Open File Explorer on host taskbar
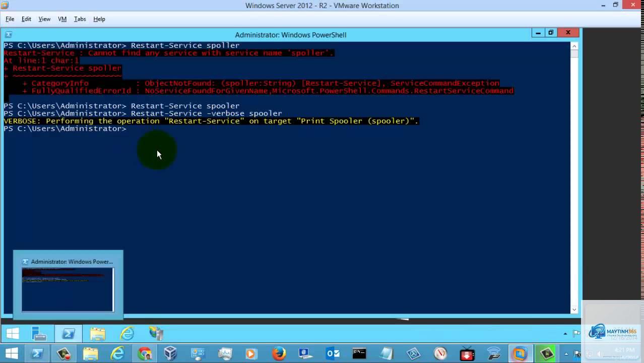 coord(91,353)
